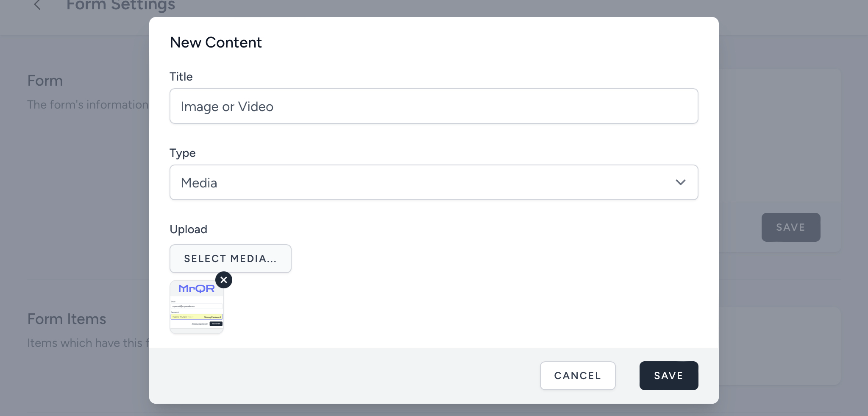This screenshot has height=416, width=868.
Task: Click the Form Items heading in background
Action: coord(67,319)
